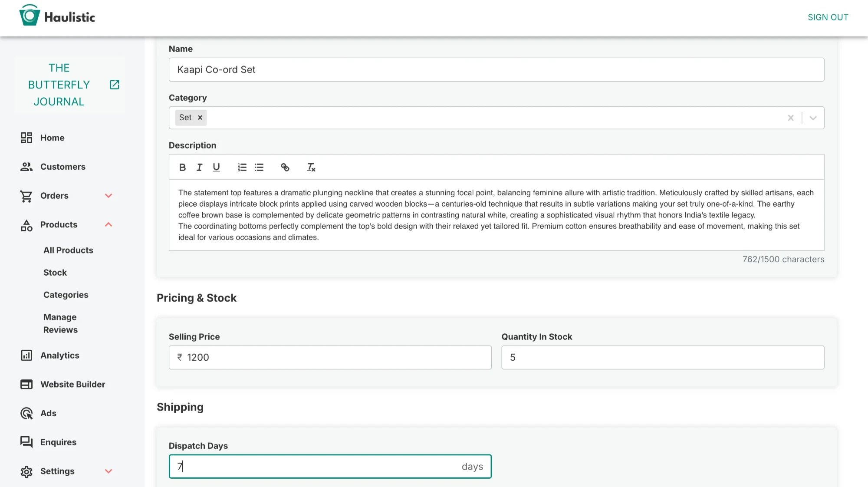The height and width of the screenshot is (487, 868).
Task: Click the SIGN OUT link
Action: click(828, 17)
